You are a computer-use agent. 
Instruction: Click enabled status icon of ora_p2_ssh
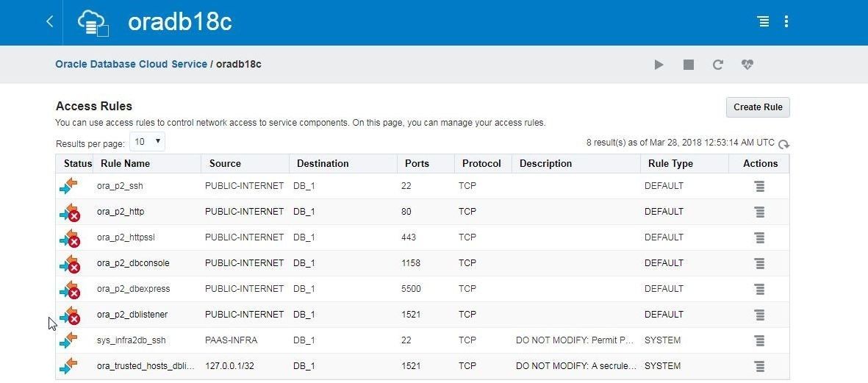click(68, 186)
